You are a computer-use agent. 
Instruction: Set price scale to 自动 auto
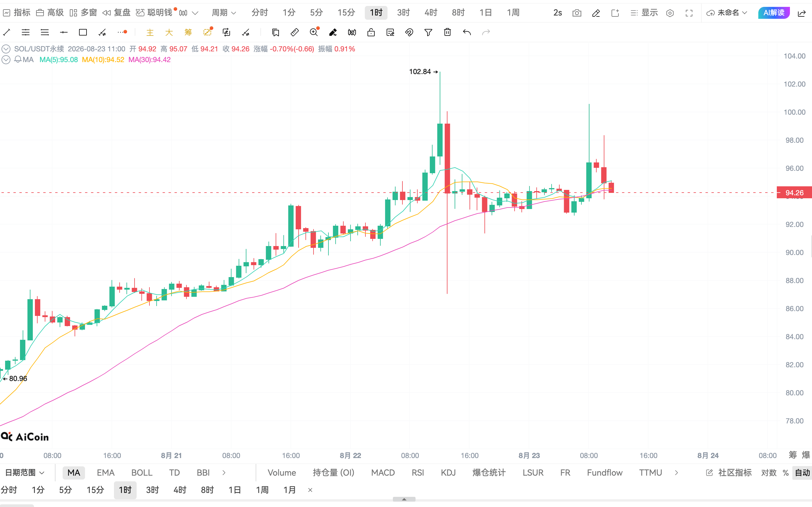802,472
